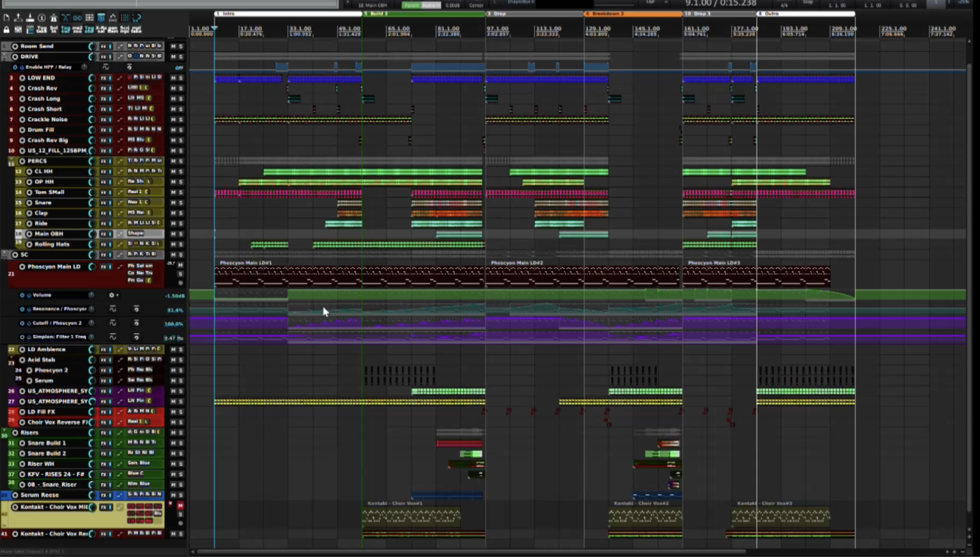Select the Main OBH track name
This screenshot has width=980, height=557.
(49, 234)
